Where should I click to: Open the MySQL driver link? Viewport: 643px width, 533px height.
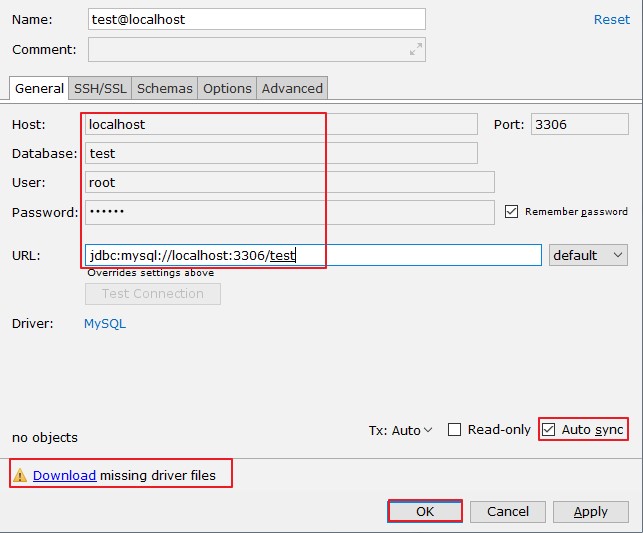pos(105,324)
